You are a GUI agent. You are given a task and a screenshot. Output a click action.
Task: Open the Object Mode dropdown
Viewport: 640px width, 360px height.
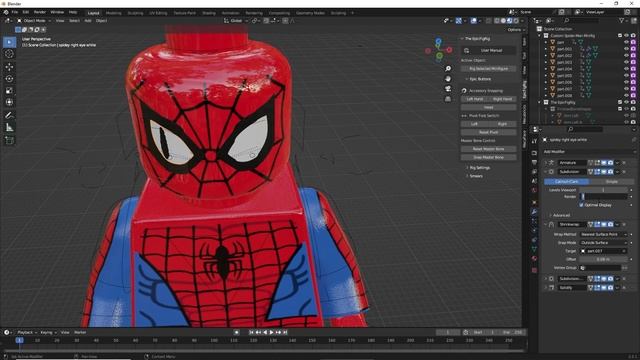pos(34,20)
